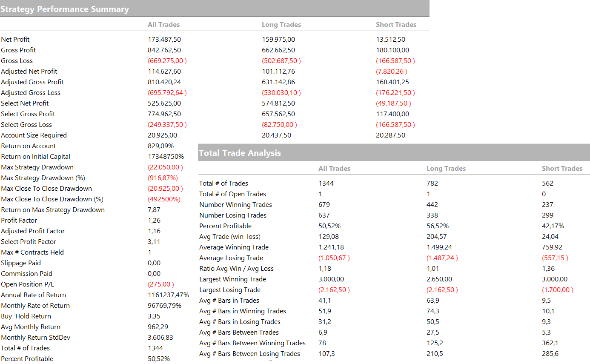The image size is (590, 364).
Task: Click Long Trades column header in Strategy Performance Summary
Action: click(281, 25)
